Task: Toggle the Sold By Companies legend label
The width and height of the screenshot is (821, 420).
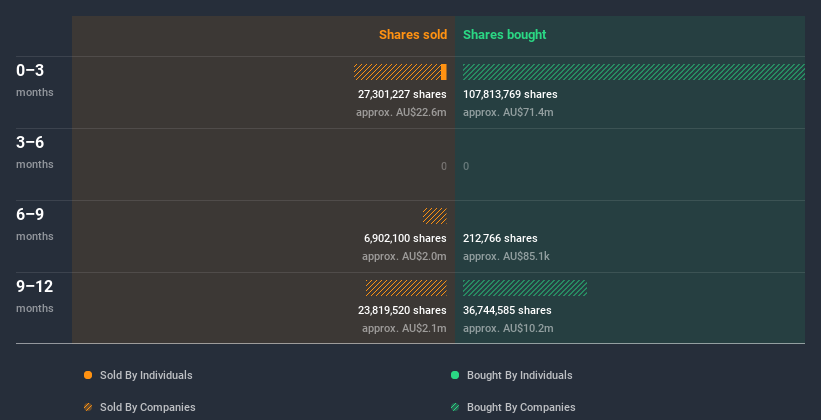Action: [x=147, y=407]
